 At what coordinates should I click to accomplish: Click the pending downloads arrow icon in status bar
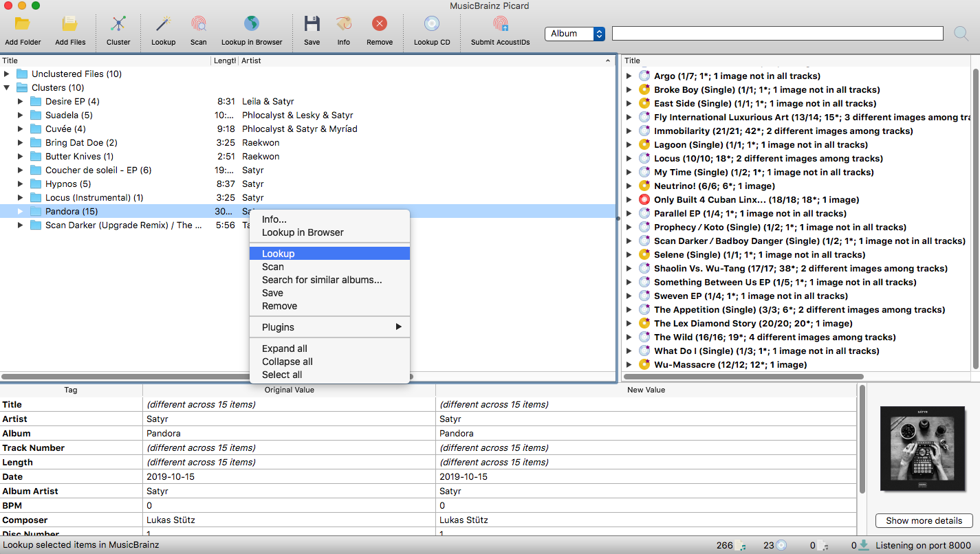click(x=864, y=546)
